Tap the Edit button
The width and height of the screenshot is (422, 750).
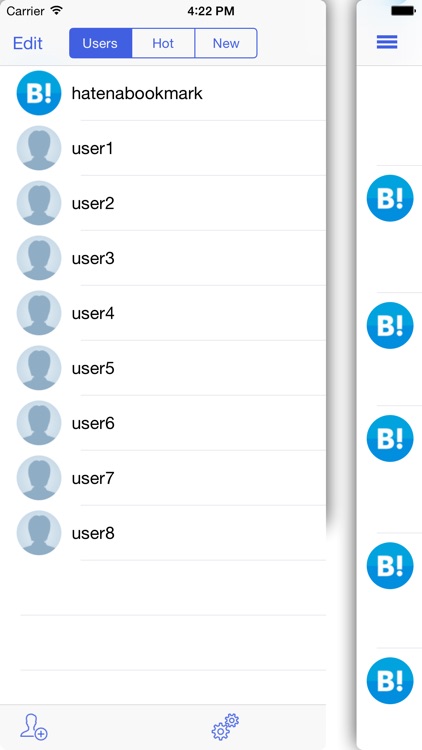(28, 43)
